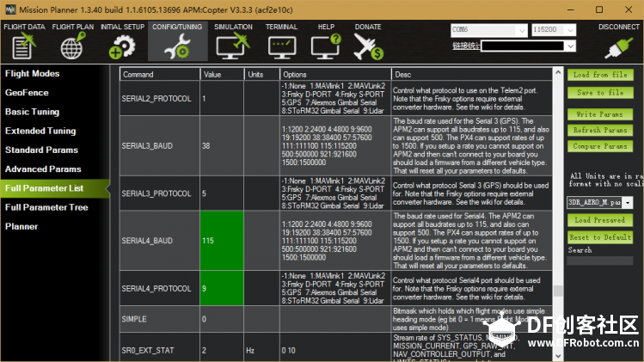Click the Write Params button
The image size is (644, 362).
point(600,114)
